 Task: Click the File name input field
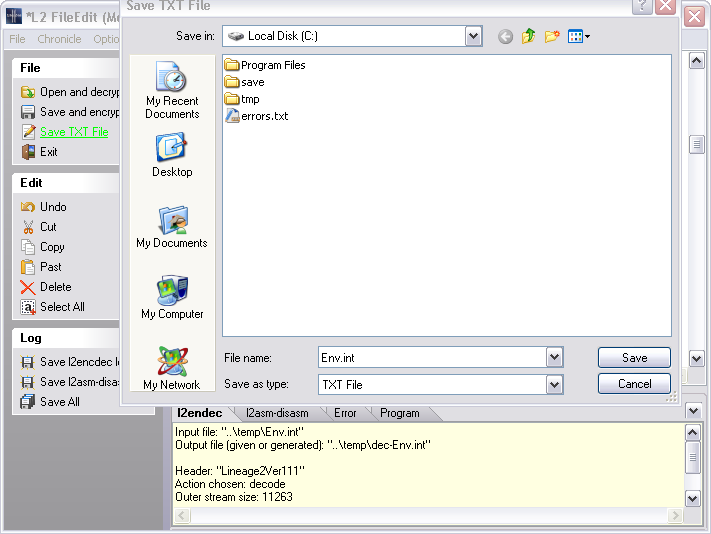click(431, 357)
